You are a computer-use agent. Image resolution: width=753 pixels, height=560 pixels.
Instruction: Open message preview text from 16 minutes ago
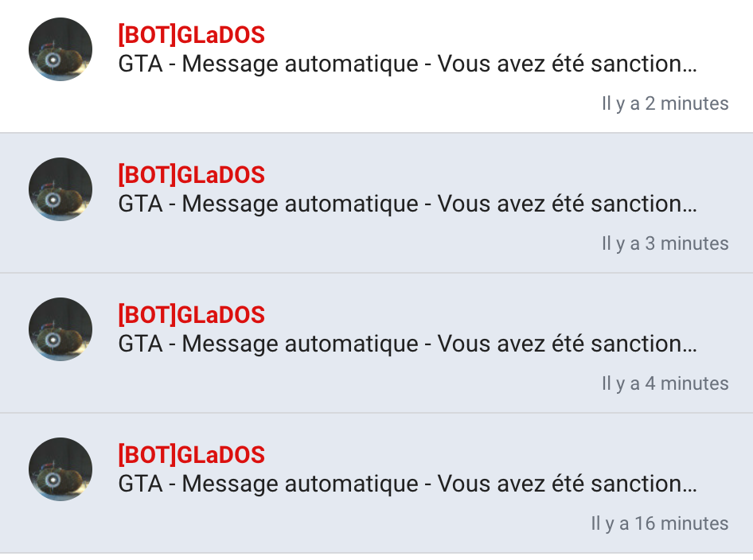[x=408, y=484]
